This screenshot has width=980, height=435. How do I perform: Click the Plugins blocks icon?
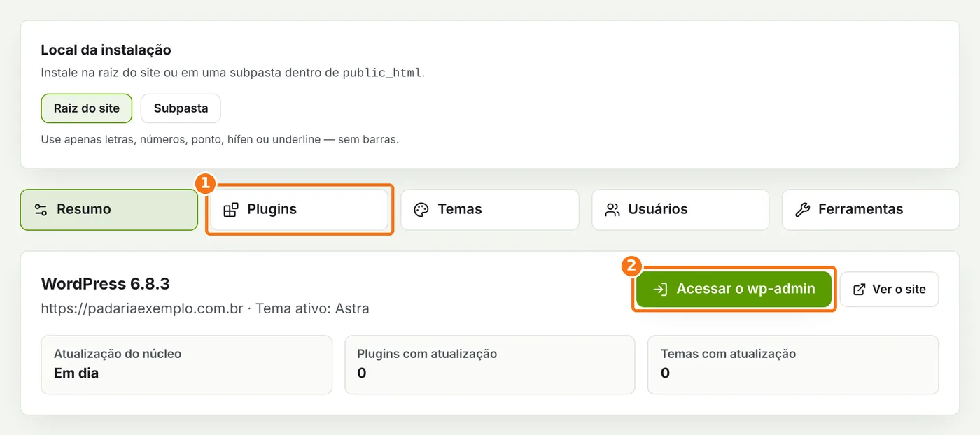[x=231, y=210]
